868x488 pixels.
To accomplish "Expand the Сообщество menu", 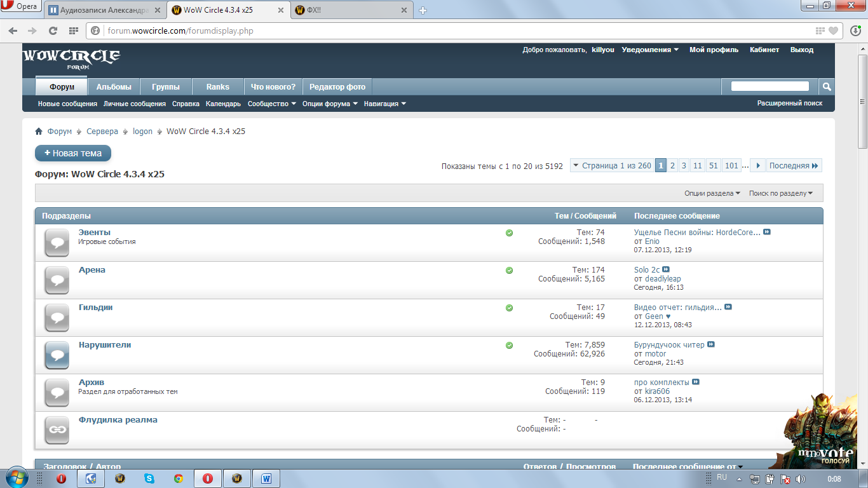I will coord(272,104).
